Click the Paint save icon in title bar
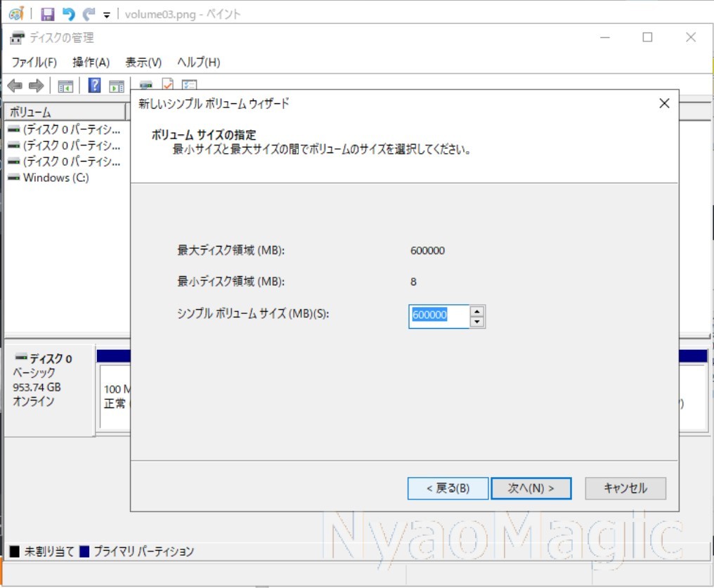Viewport: 714px width, 588px height. (x=47, y=14)
